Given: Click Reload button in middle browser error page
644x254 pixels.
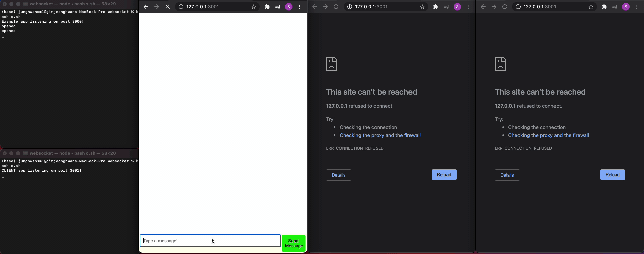Looking at the screenshot, I should (x=444, y=174).
